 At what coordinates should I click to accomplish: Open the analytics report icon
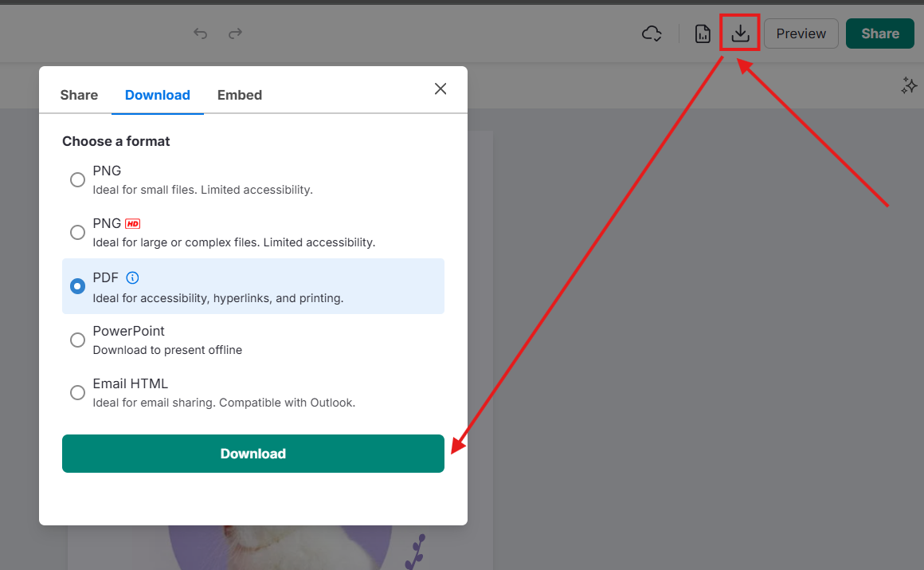[x=703, y=33]
